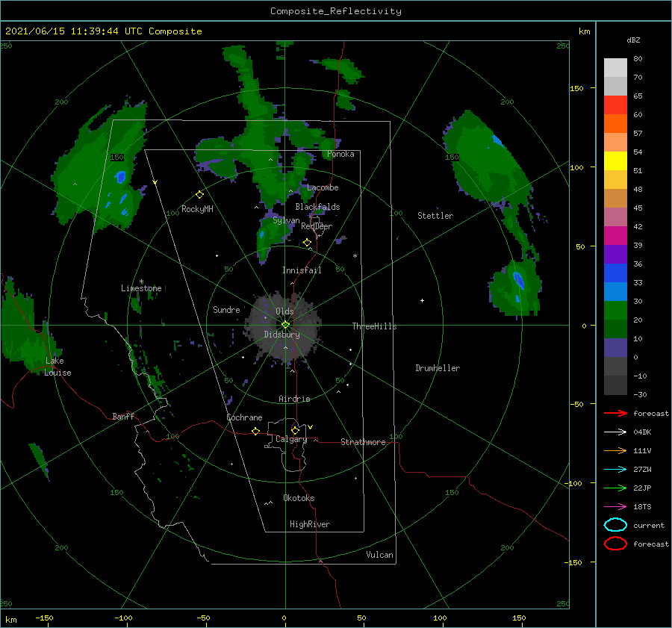Click the Ponoka label on map
The image size is (672, 628).
tap(340, 154)
